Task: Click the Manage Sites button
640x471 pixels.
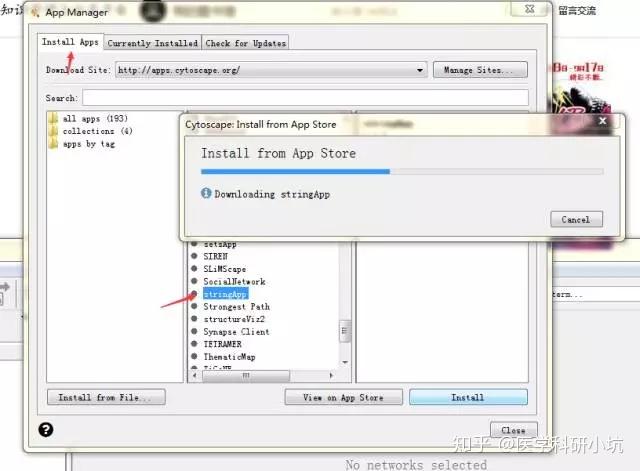Action: coord(480,70)
